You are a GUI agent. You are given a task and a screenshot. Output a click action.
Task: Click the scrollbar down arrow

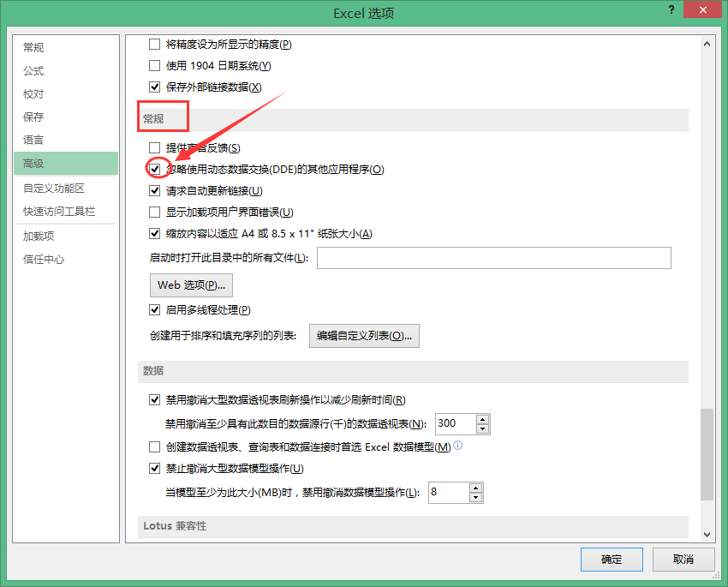(x=707, y=535)
